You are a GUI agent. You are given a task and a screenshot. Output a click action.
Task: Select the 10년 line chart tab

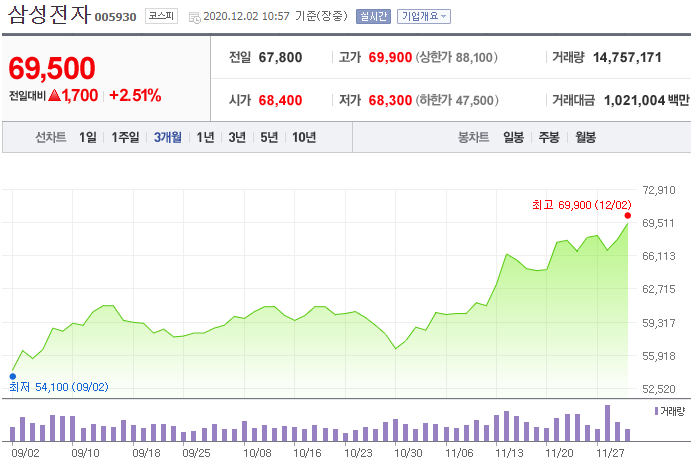click(x=304, y=137)
